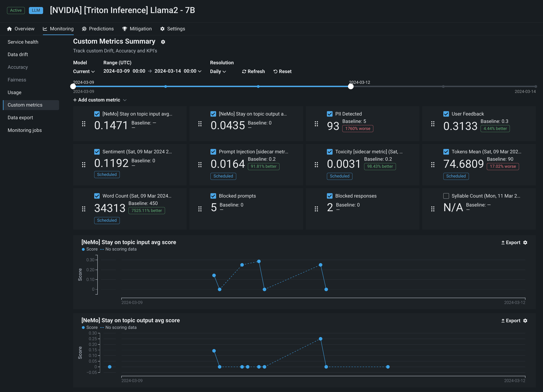Open the Model Current dropdown
The height and width of the screenshot is (392, 543).
(x=84, y=72)
